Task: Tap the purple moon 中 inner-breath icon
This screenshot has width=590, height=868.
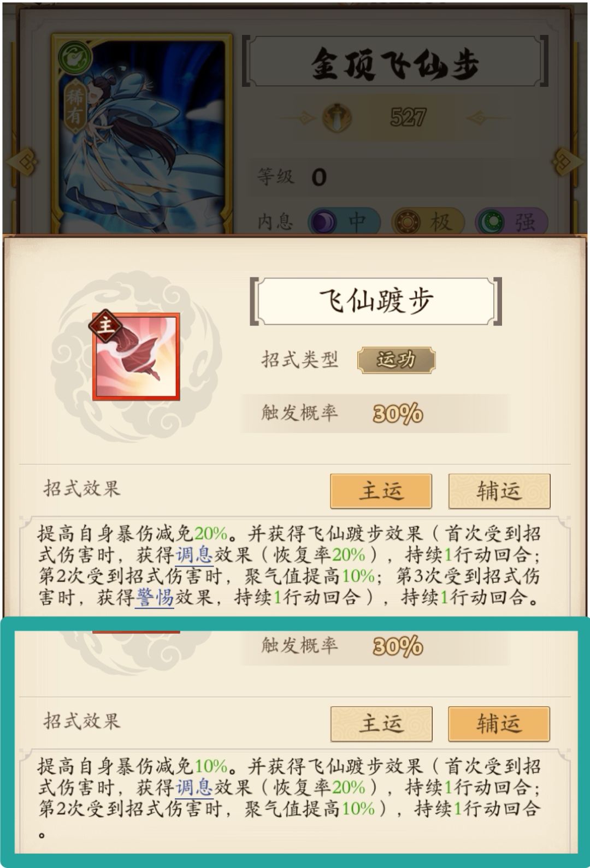Action: pyautogui.click(x=322, y=222)
